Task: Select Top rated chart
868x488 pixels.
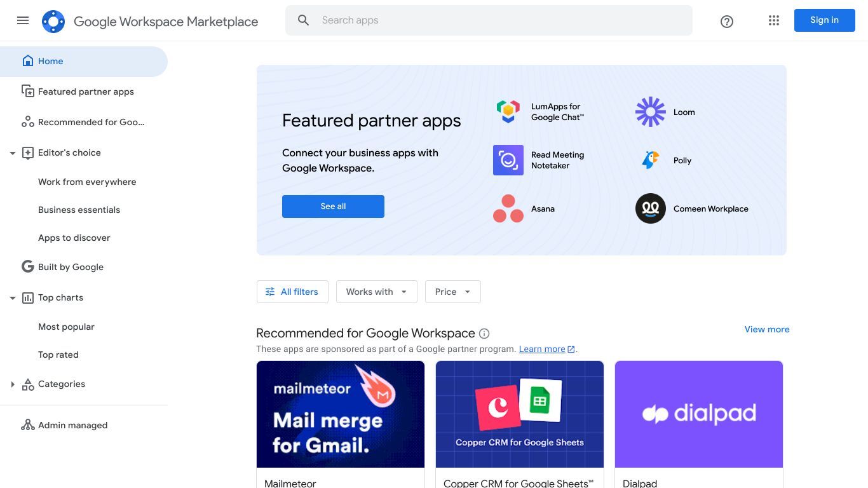Action: 58,355
